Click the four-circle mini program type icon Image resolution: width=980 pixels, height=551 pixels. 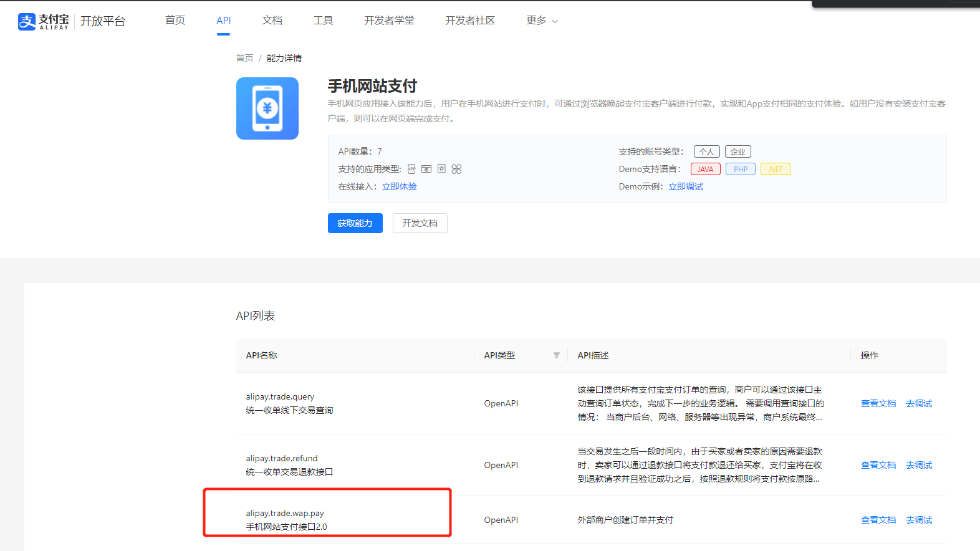pyautogui.click(x=456, y=169)
